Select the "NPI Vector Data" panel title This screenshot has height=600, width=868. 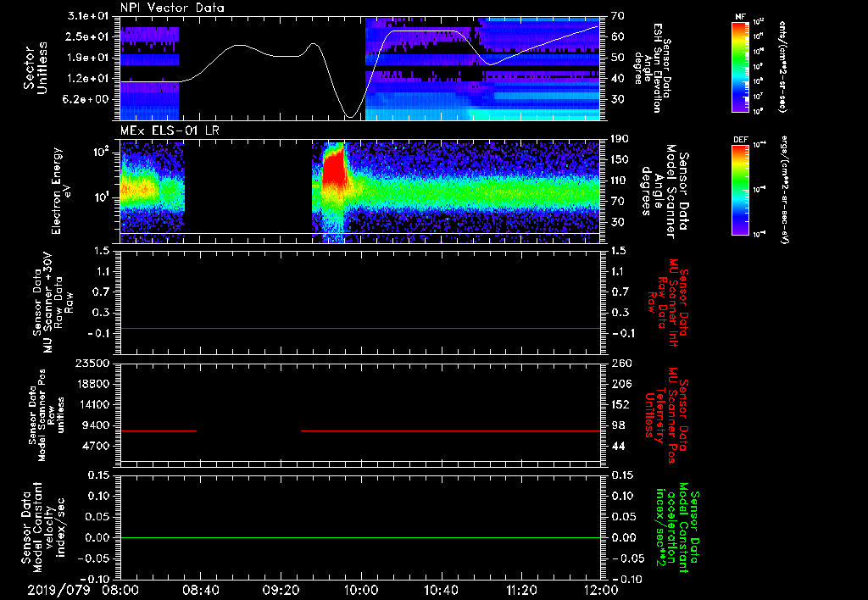coord(172,8)
